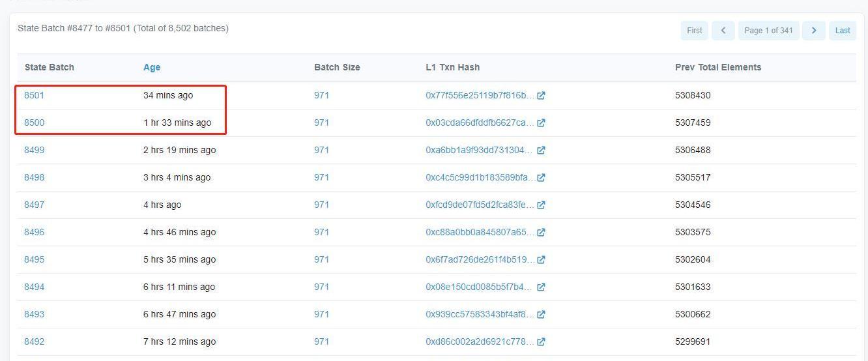The image size is (868, 361).
Task: Go to previous page with left chevron
Action: (x=723, y=31)
